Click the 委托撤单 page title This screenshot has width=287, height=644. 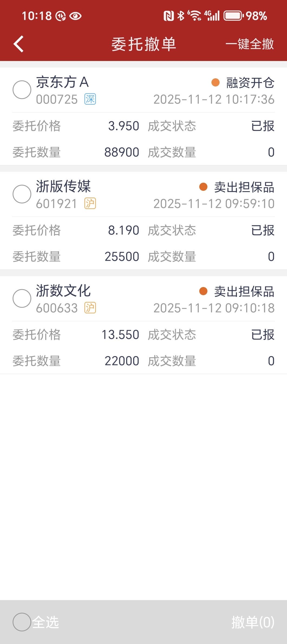(x=144, y=44)
